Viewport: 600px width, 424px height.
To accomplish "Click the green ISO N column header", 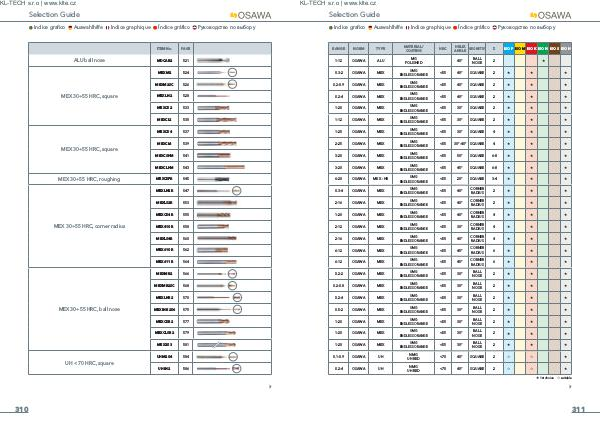I will point(543,48).
